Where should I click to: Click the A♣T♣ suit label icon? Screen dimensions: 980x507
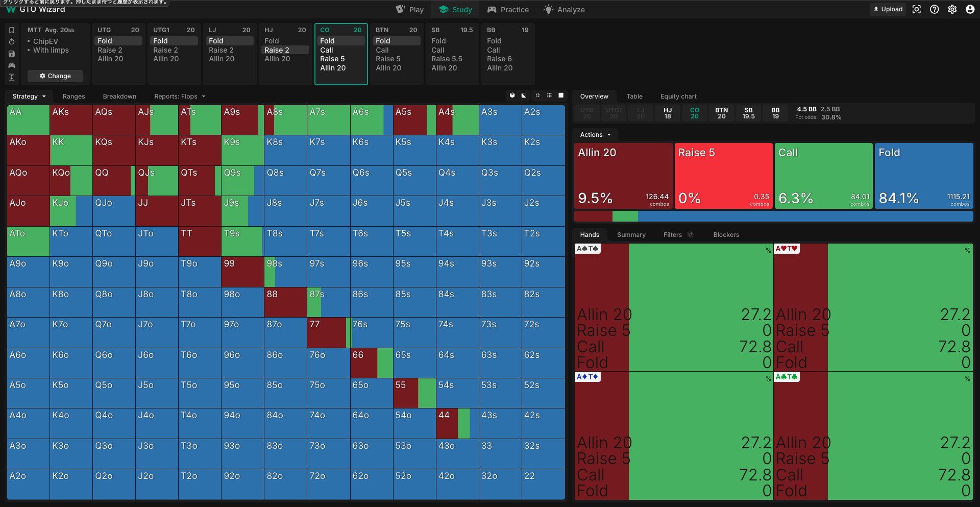pyautogui.click(x=787, y=377)
